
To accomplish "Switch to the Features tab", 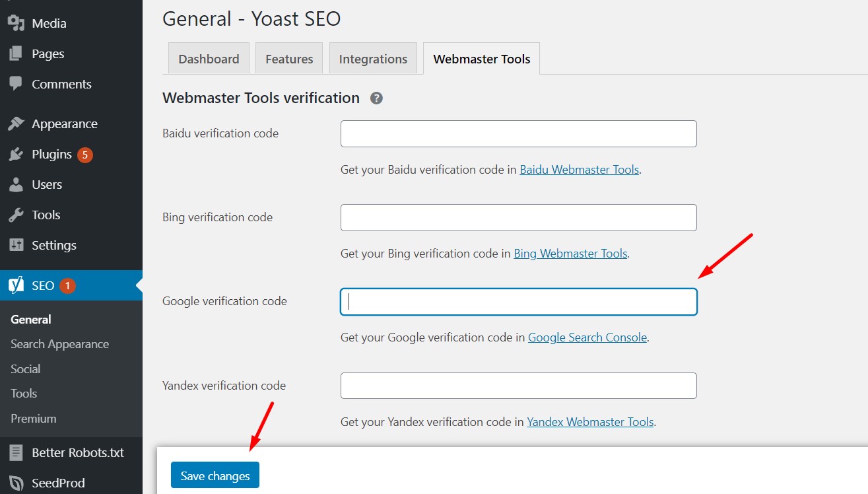I will pos(289,58).
